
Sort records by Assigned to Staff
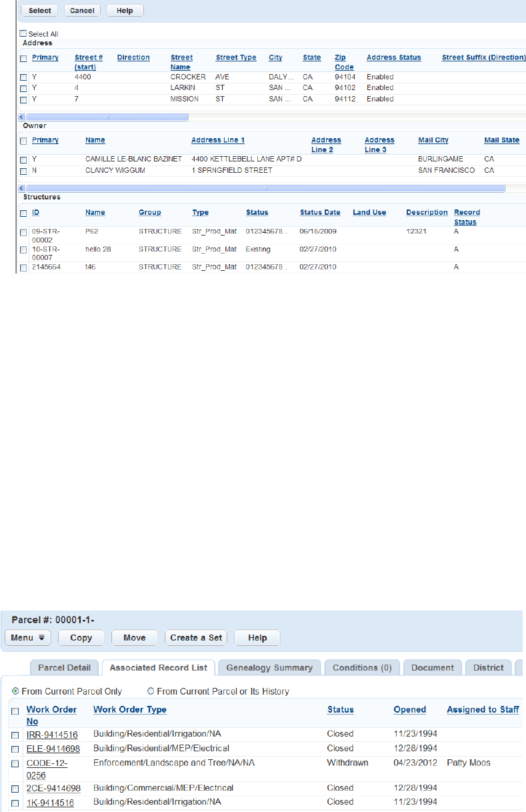click(x=483, y=709)
